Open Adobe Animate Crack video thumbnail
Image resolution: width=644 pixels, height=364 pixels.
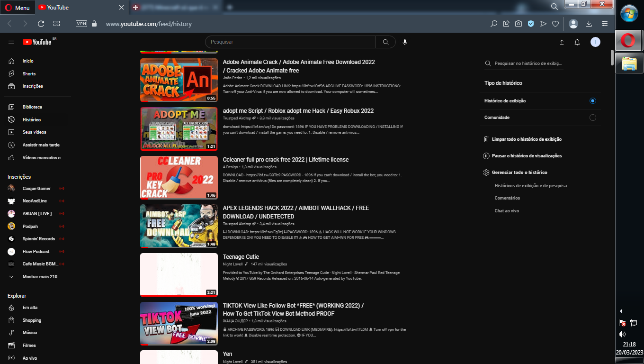click(179, 80)
